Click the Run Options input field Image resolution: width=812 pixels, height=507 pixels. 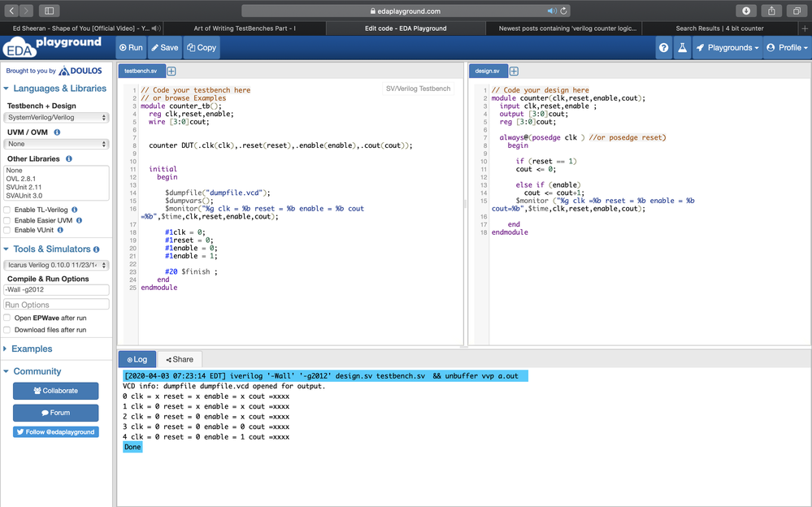pos(56,305)
